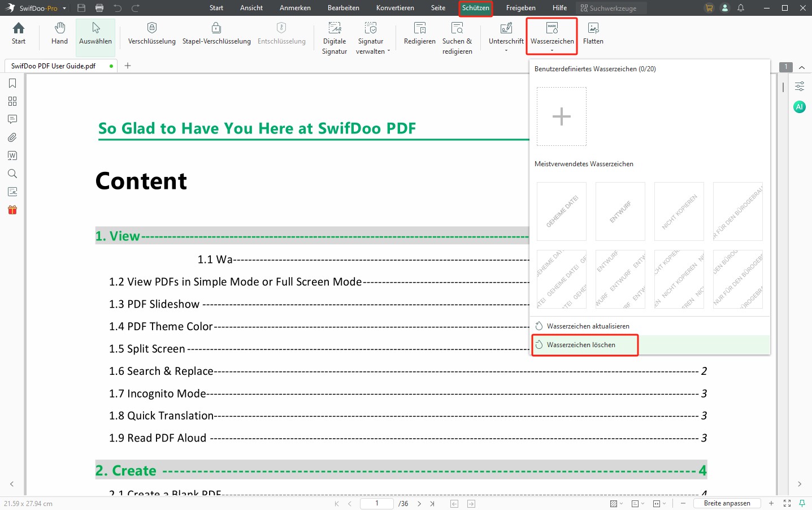The image size is (812, 510).
Task: Click the Suchwerkzeuge search field
Action: pyautogui.click(x=612, y=8)
